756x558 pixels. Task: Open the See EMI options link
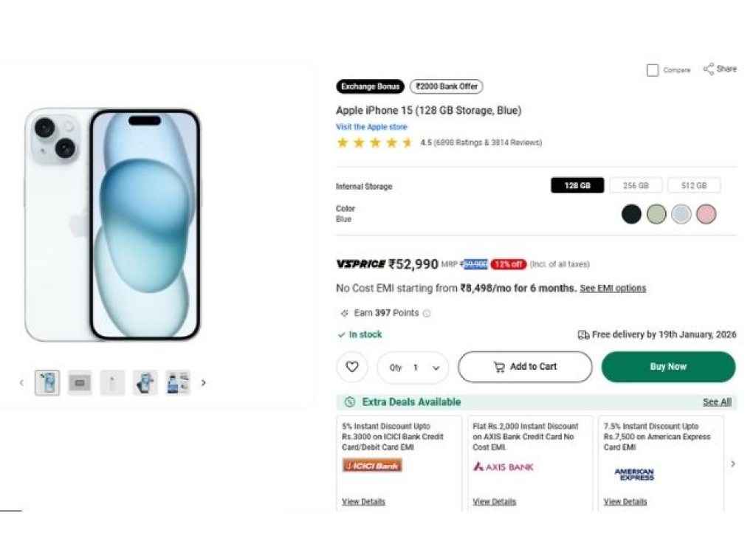(x=614, y=288)
